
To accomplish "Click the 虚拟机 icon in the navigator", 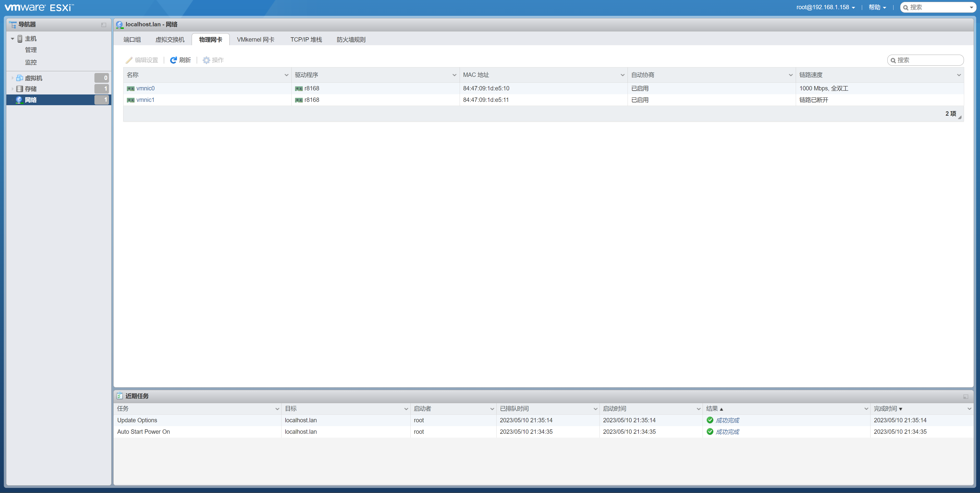I will coord(19,78).
